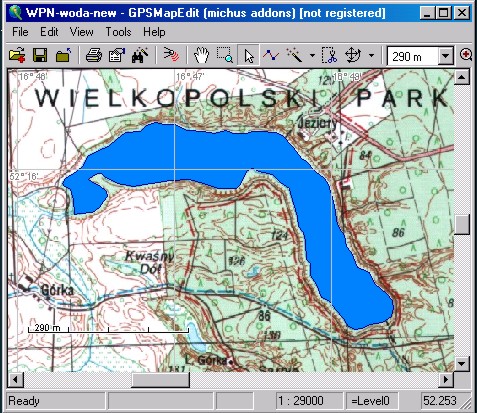The height and width of the screenshot is (413, 477).
Task: Click the 'Kwaśny Dół' map label
Action: coord(149,262)
